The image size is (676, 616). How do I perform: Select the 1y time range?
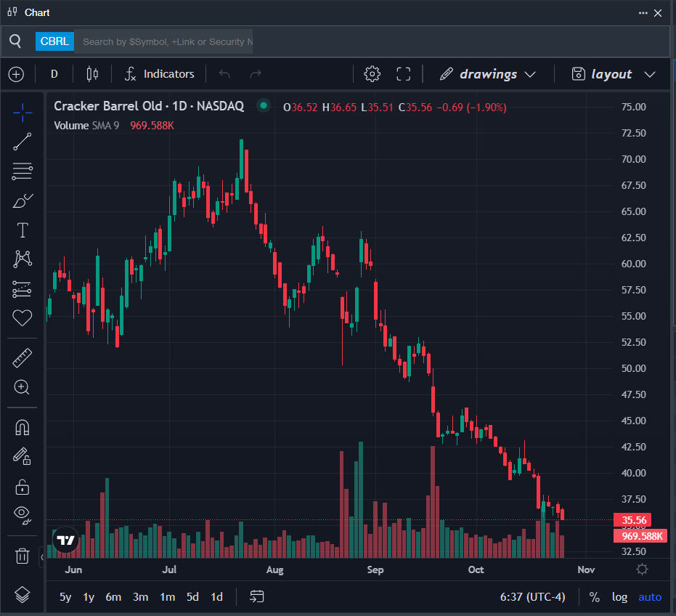(x=89, y=597)
